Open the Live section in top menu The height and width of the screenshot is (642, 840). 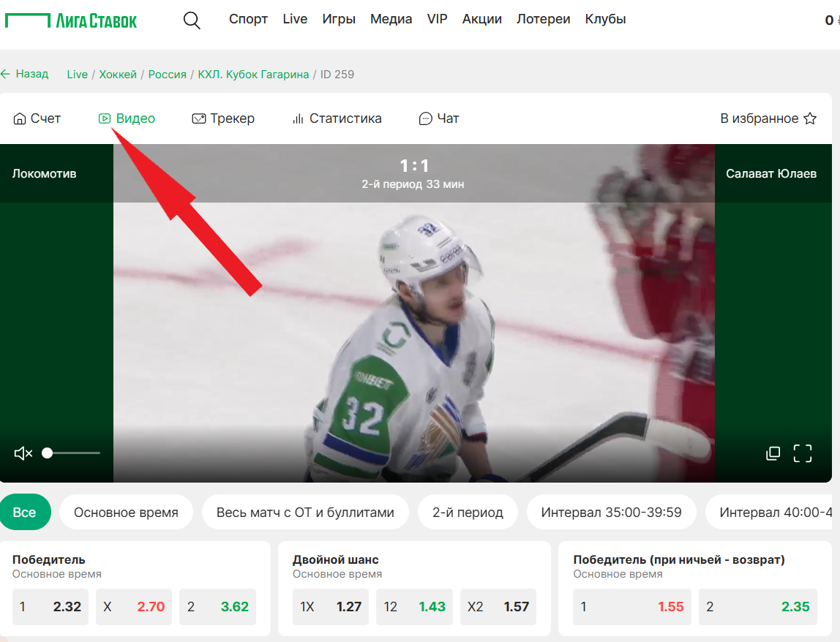pyautogui.click(x=295, y=19)
